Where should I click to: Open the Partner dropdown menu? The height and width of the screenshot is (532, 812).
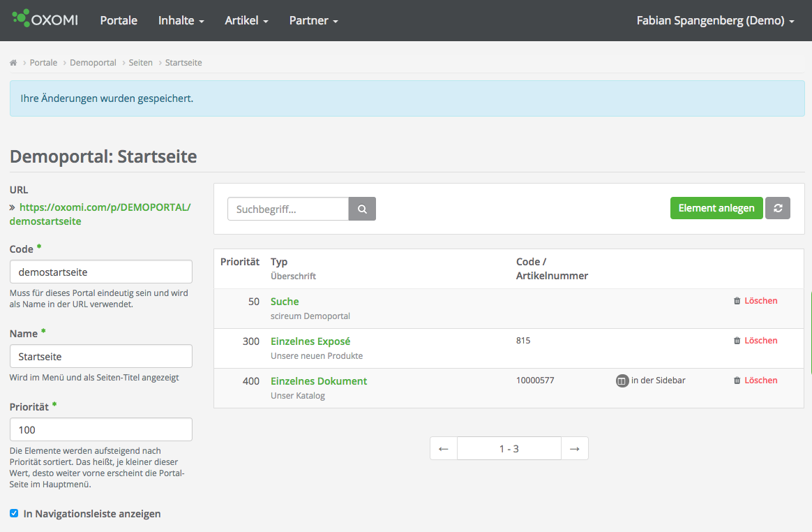tap(313, 20)
